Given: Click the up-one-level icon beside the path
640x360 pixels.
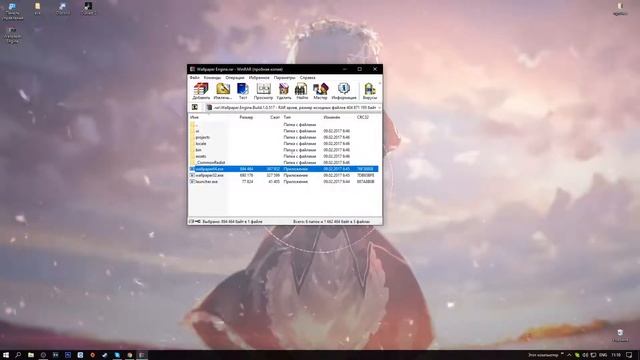Looking at the screenshot, I should point(195,107).
